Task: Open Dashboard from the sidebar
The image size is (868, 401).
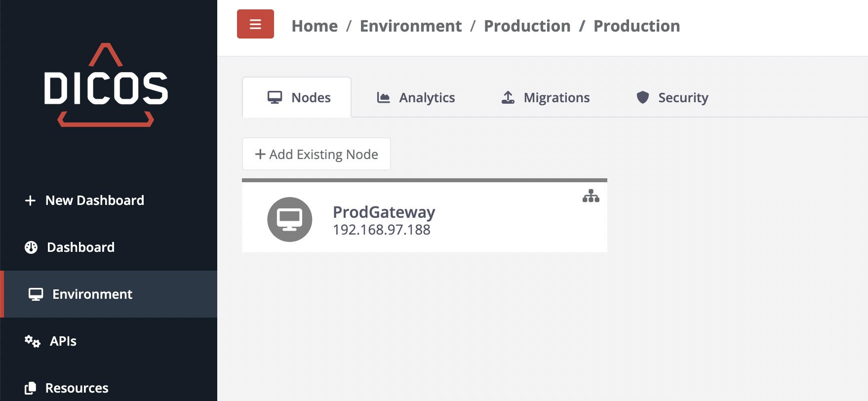Action: 109,247
